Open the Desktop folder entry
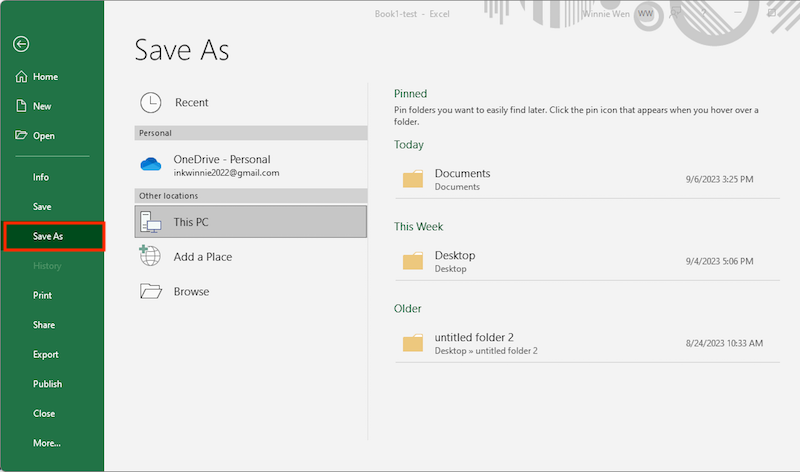Image resolution: width=800 pixels, height=472 pixels. click(587, 261)
